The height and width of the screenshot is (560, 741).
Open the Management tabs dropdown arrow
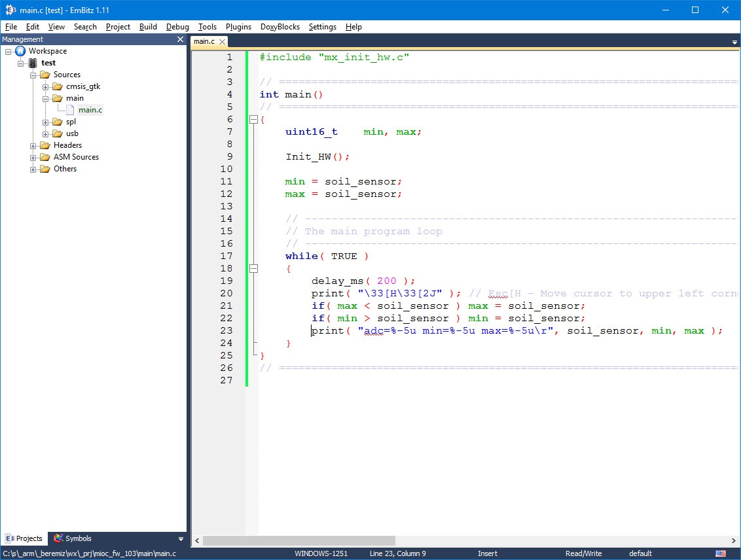point(181,539)
